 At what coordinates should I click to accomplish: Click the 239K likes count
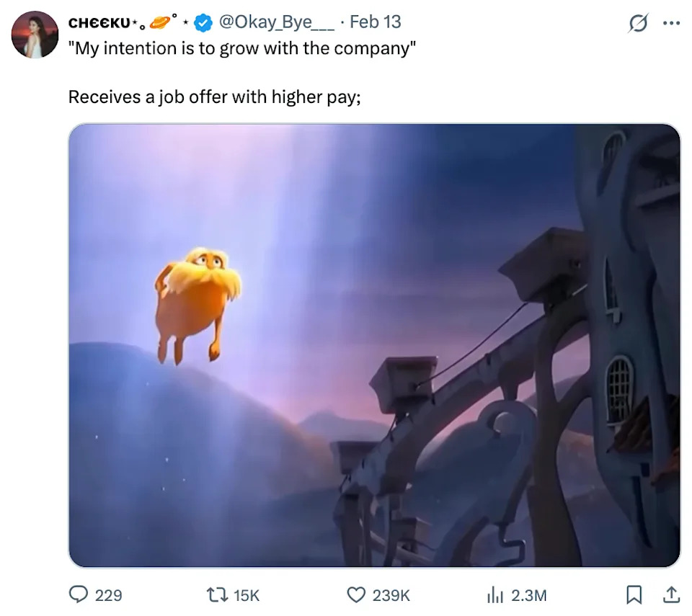(391, 596)
